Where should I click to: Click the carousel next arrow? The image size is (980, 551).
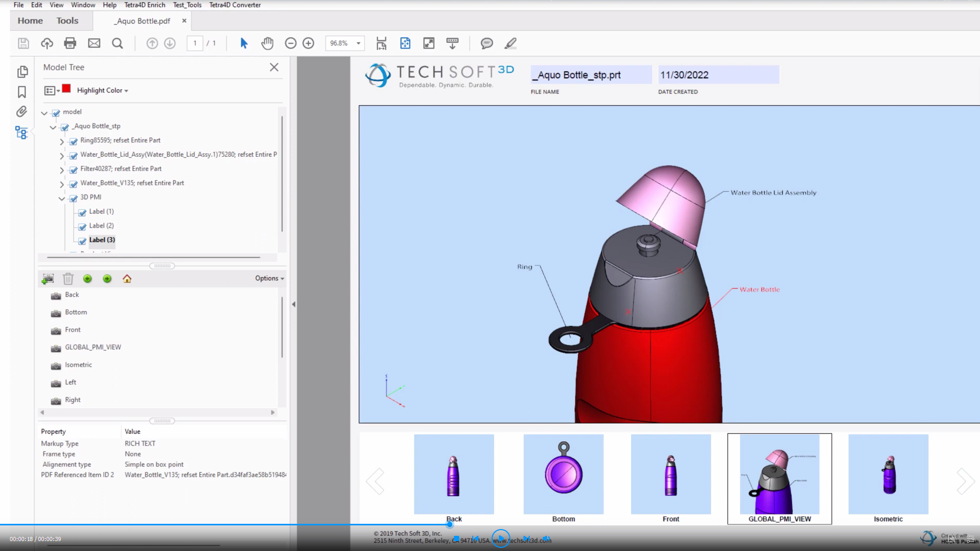[965, 481]
